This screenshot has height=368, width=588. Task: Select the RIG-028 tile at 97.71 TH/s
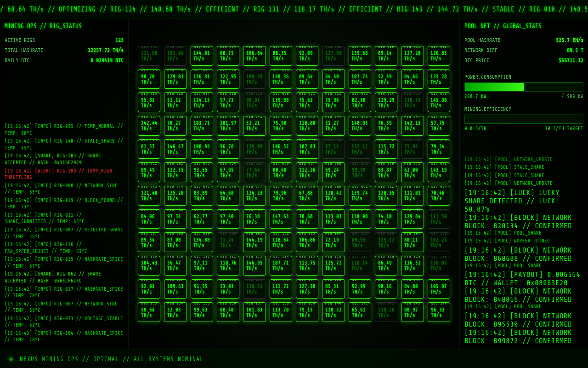[x=228, y=102]
